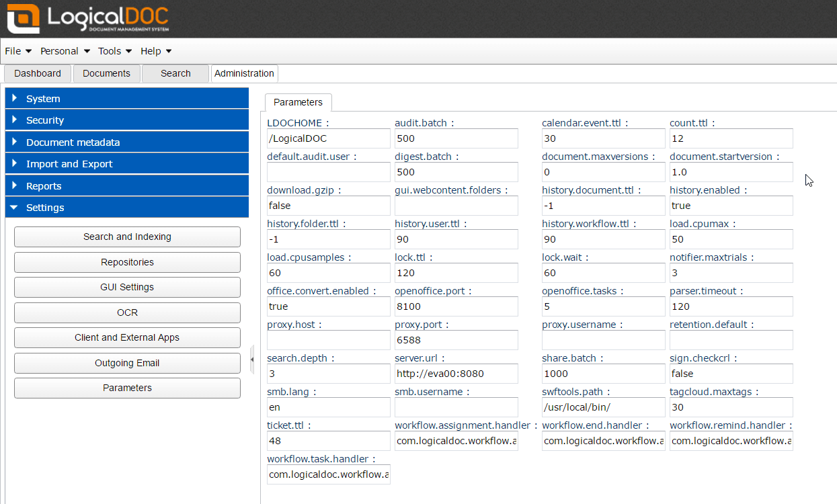Viewport: 837px width, 504px height.
Task: Click the retention.default field
Action: (731, 340)
